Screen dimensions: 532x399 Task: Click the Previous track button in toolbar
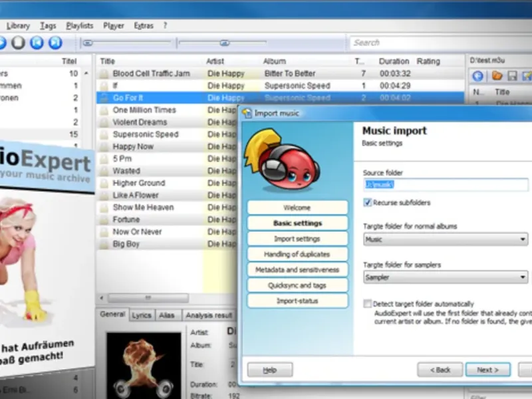37,43
